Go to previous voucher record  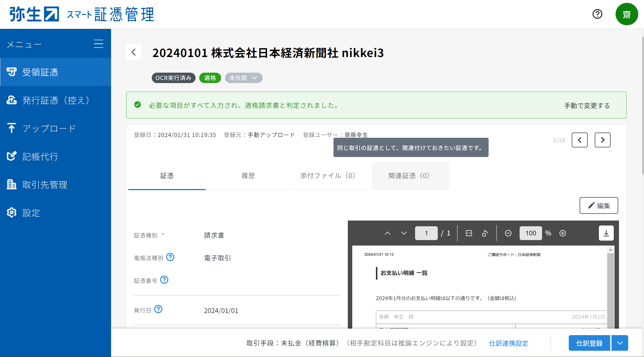(580, 140)
